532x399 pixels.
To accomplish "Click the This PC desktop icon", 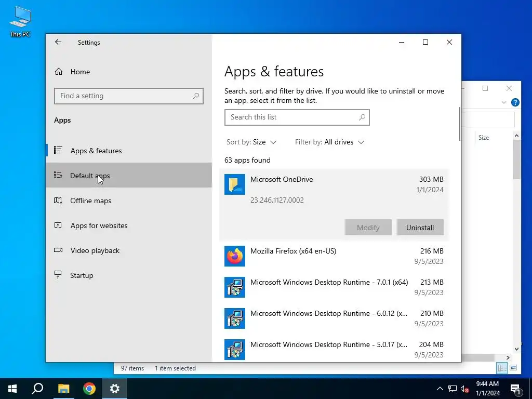I will coord(20,21).
